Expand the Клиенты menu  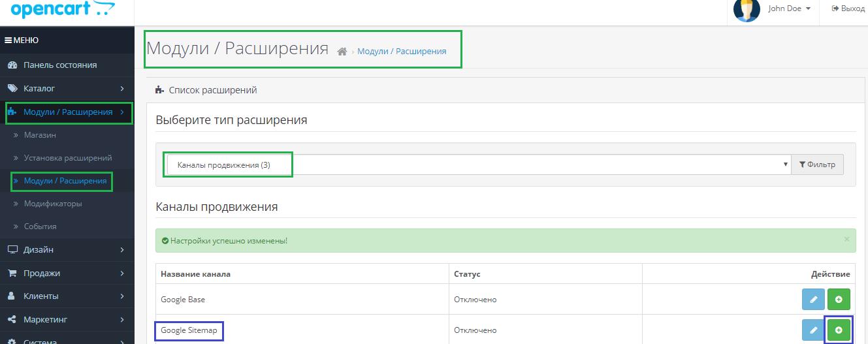click(x=67, y=296)
